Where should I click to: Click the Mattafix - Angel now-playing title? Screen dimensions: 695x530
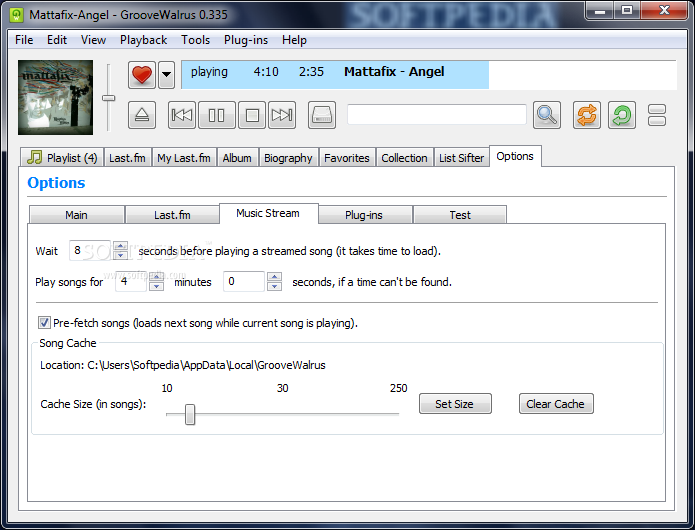tap(394, 72)
